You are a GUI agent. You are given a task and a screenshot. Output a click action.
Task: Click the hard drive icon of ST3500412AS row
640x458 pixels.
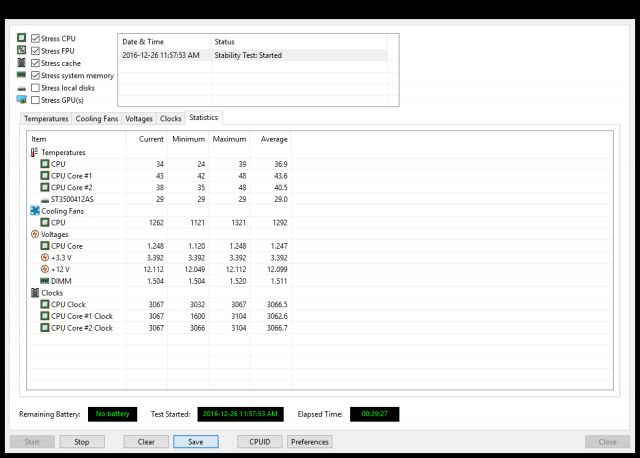point(44,200)
